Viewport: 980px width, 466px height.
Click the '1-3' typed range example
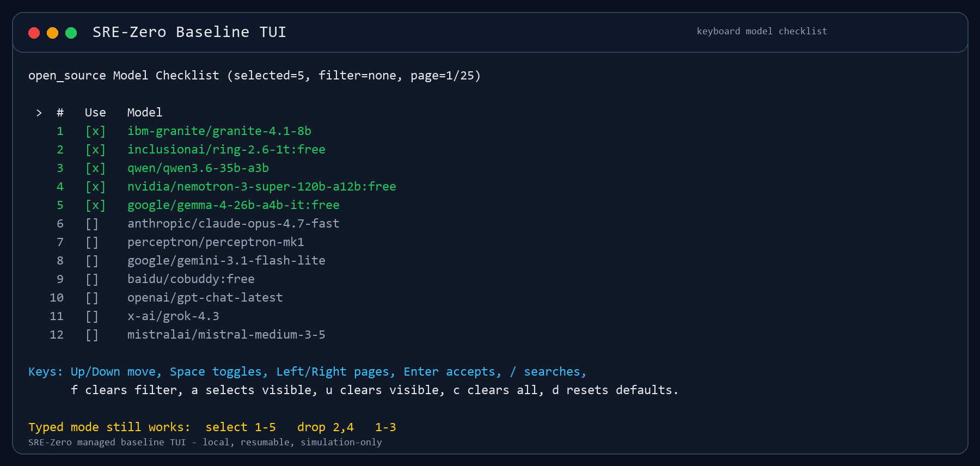click(x=385, y=427)
